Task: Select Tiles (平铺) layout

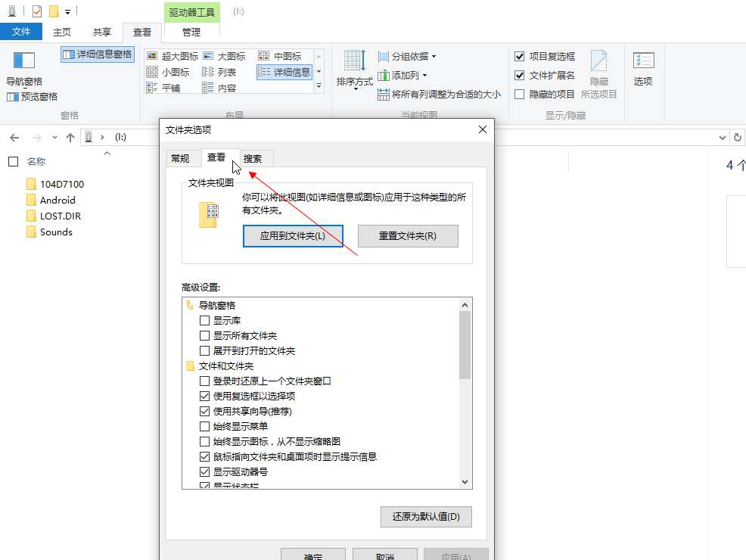Action: (x=163, y=88)
